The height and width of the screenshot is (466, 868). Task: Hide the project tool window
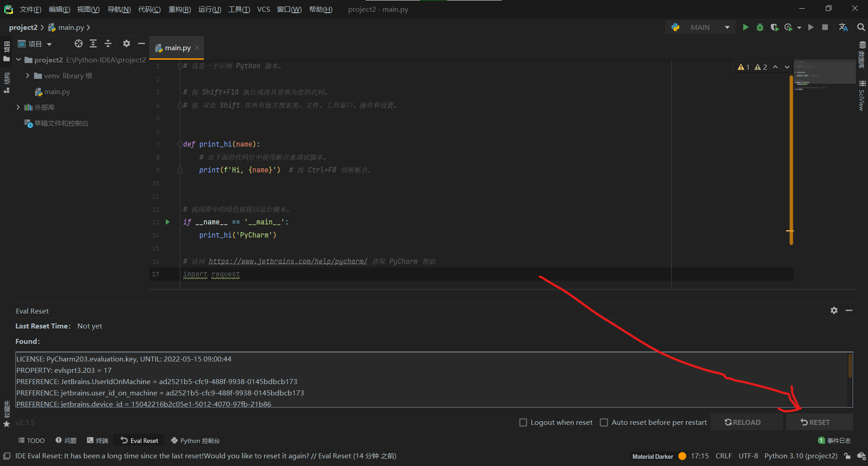point(142,43)
